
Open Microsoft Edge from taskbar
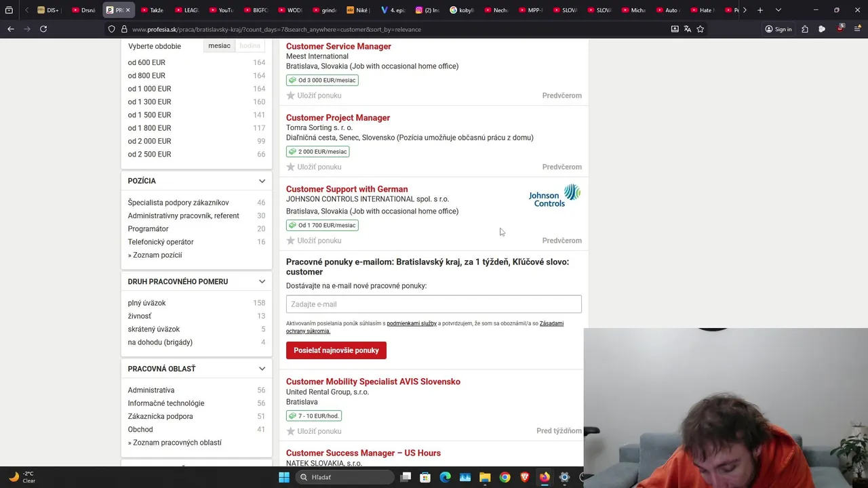445,477
